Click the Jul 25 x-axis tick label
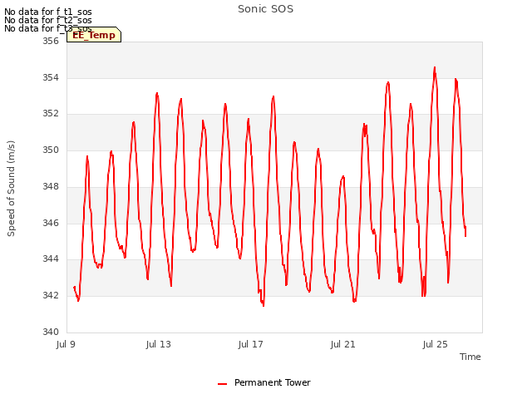Screen dimensions: 532x399 (435, 344)
